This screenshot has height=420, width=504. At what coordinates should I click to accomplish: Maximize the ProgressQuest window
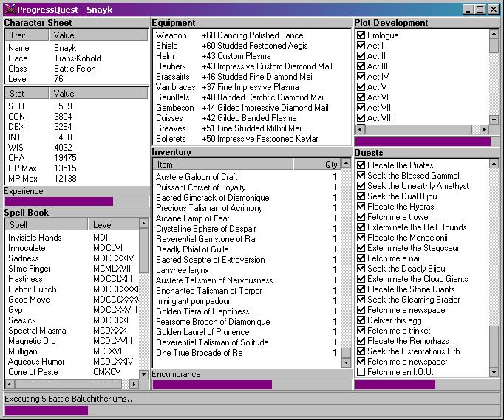coord(480,10)
